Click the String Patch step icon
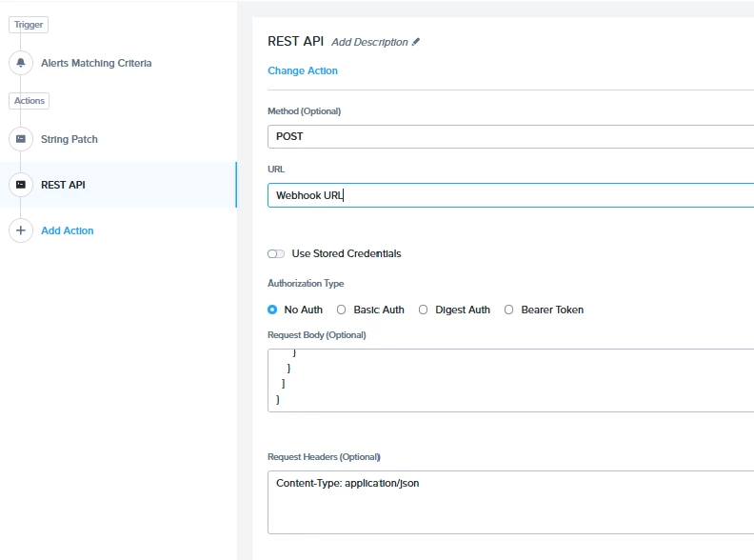754x560 pixels. 21,139
